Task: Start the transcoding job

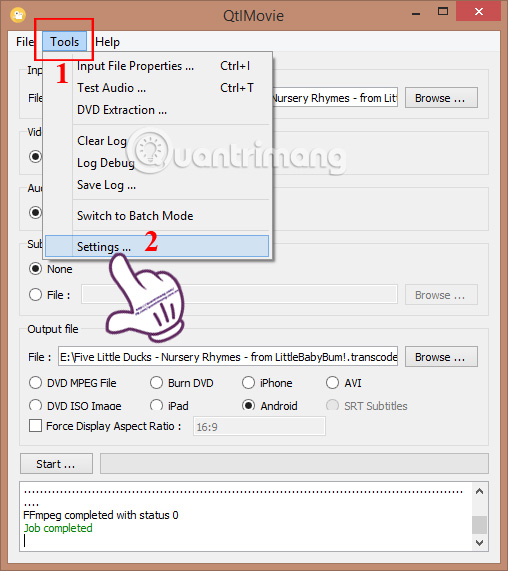Action: click(x=56, y=464)
